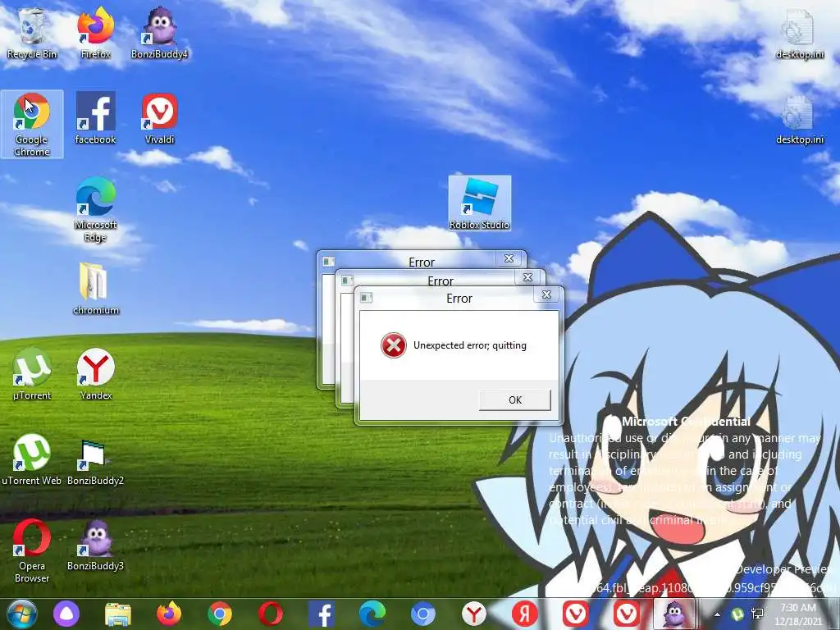Select the Opera Browser desktop shortcut
Image resolution: width=840 pixels, height=630 pixels.
(32, 550)
